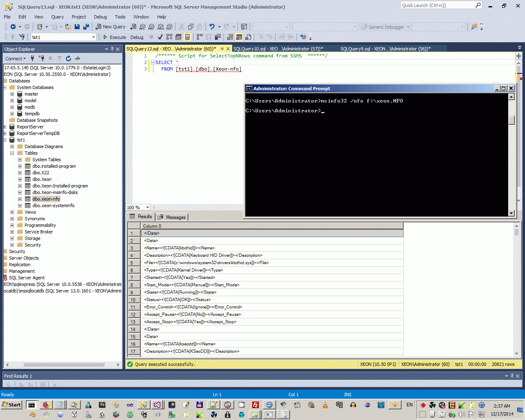The image size is (525, 420).
Task: Toggle Auto Hide pin on Find Results
Action: (x=512, y=376)
